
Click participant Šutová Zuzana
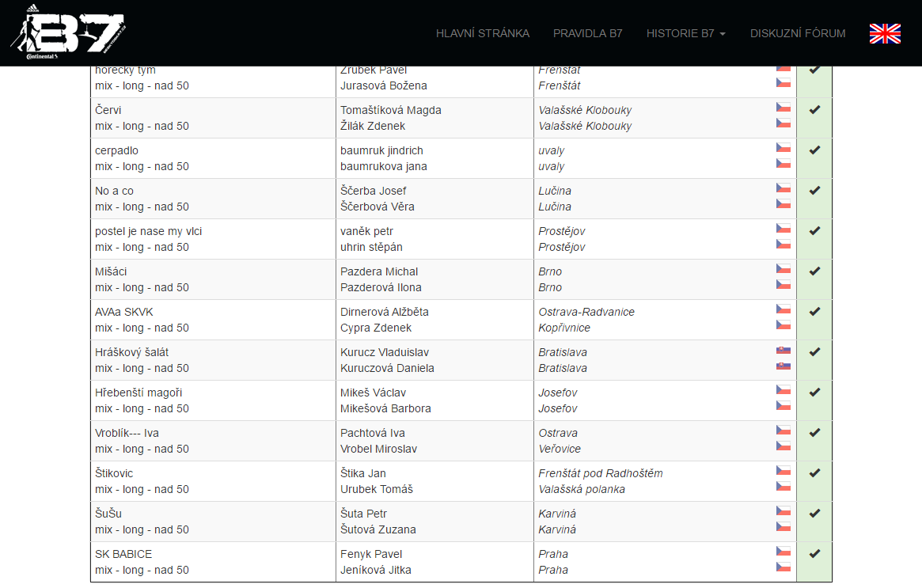point(378,529)
